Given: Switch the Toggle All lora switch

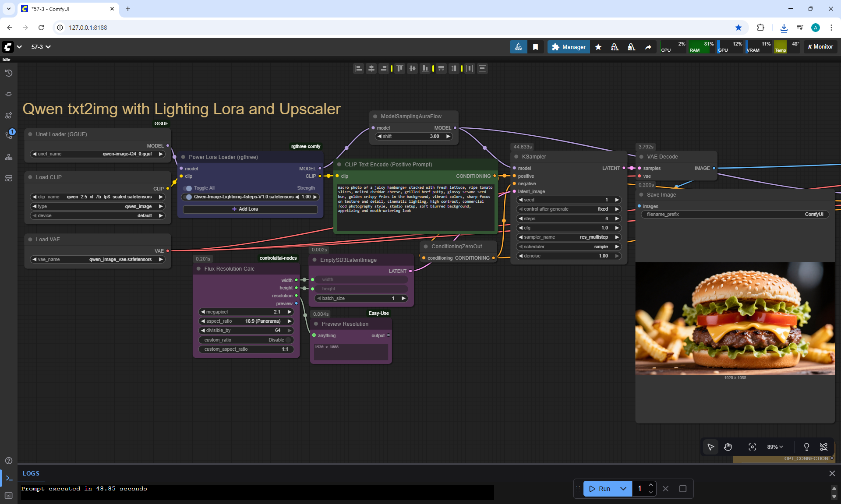Looking at the screenshot, I should point(188,188).
